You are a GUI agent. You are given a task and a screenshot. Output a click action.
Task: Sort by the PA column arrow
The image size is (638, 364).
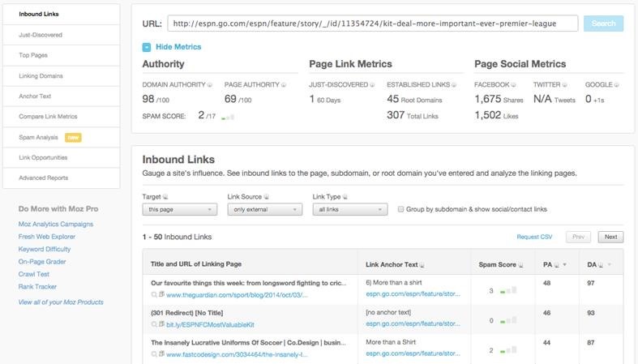coord(564,264)
